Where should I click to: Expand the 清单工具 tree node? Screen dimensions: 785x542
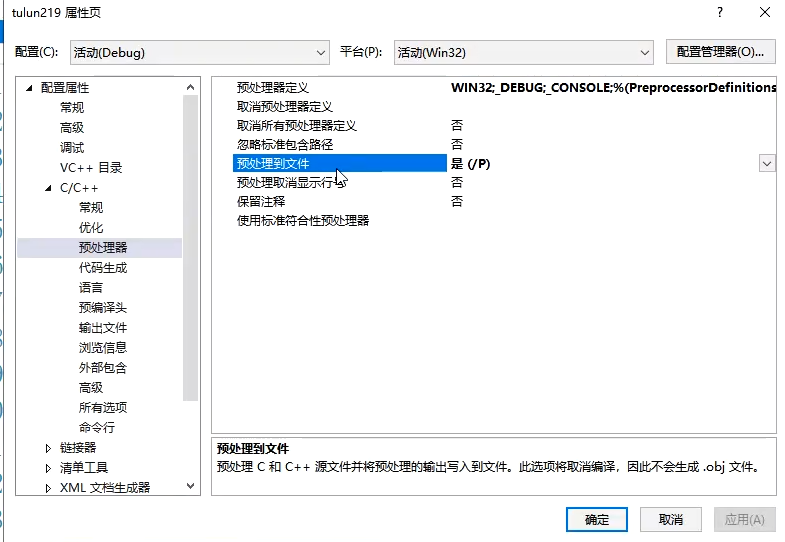[48, 468]
